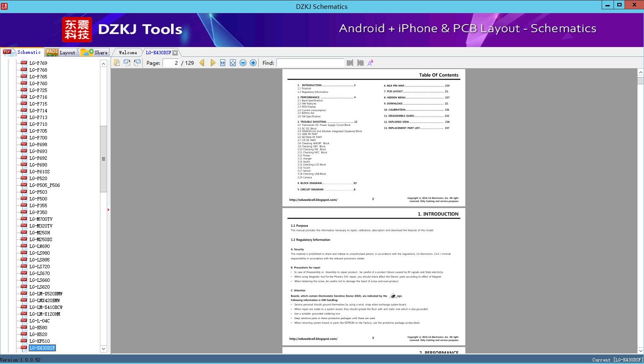
Task: Select LG-M700TV in the tree
Action: (x=41, y=219)
